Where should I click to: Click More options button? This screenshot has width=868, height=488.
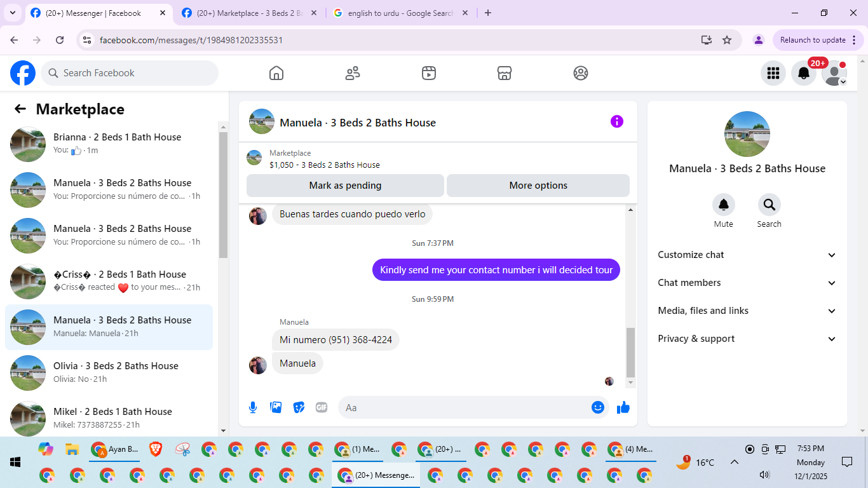(538, 186)
